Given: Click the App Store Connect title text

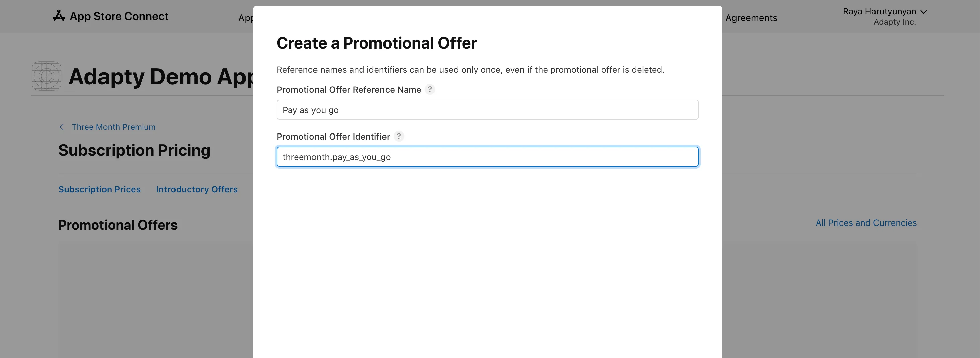Looking at the screenshot, I should 119,16.
